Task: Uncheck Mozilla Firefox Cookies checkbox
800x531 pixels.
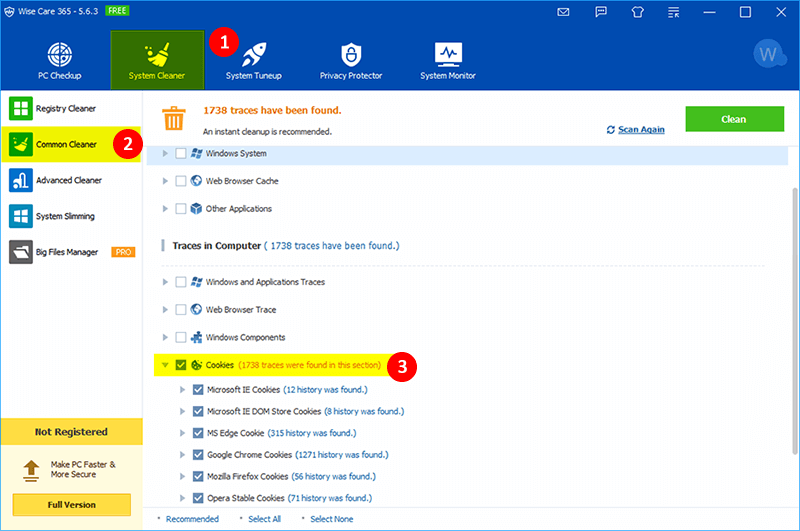Action: click(198, 476)
